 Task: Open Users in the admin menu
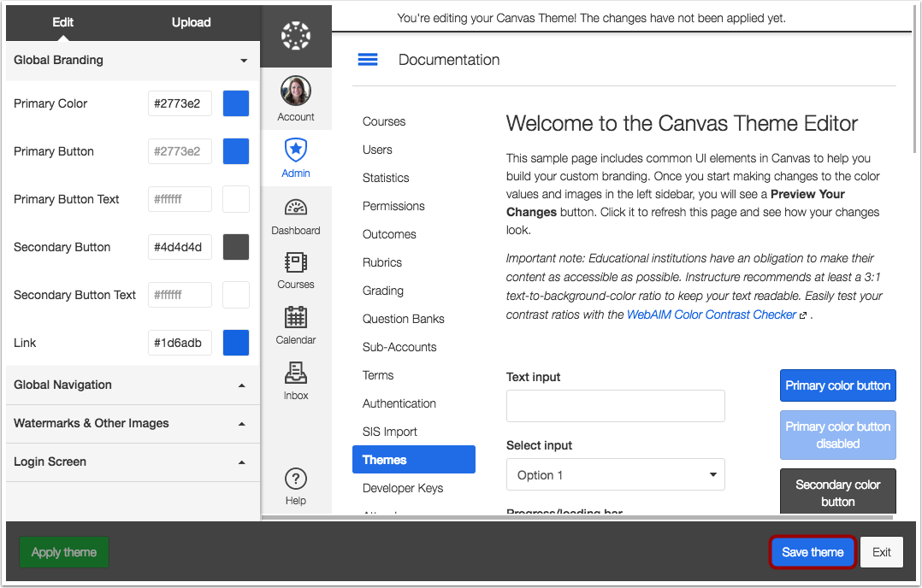377,150
